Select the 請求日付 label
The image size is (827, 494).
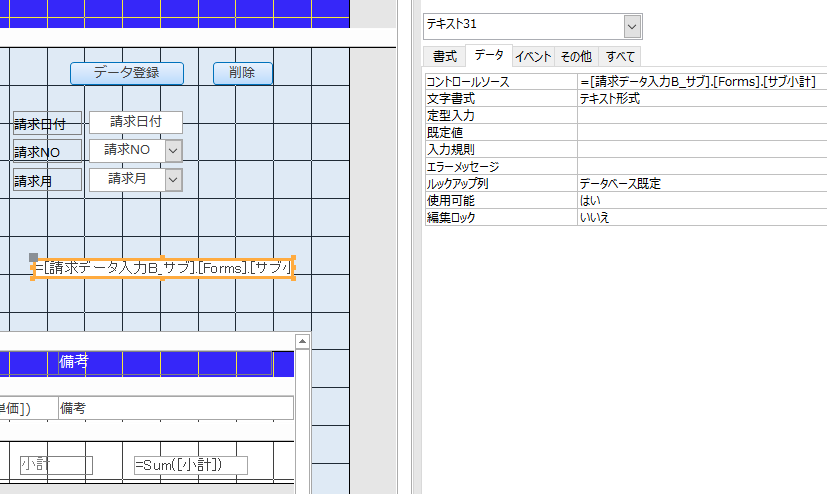coord(47,123)
